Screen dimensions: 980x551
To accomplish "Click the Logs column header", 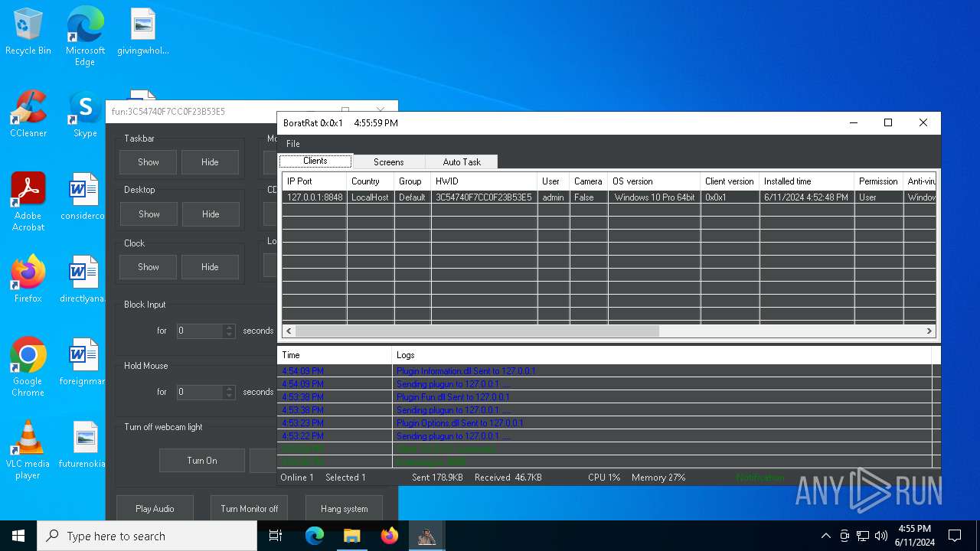I will [662, 355].
